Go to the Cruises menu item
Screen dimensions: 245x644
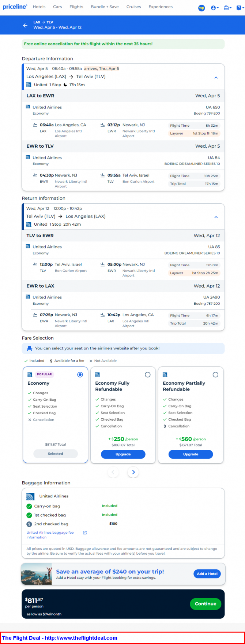pyautogui.click(x=133, y=7)
